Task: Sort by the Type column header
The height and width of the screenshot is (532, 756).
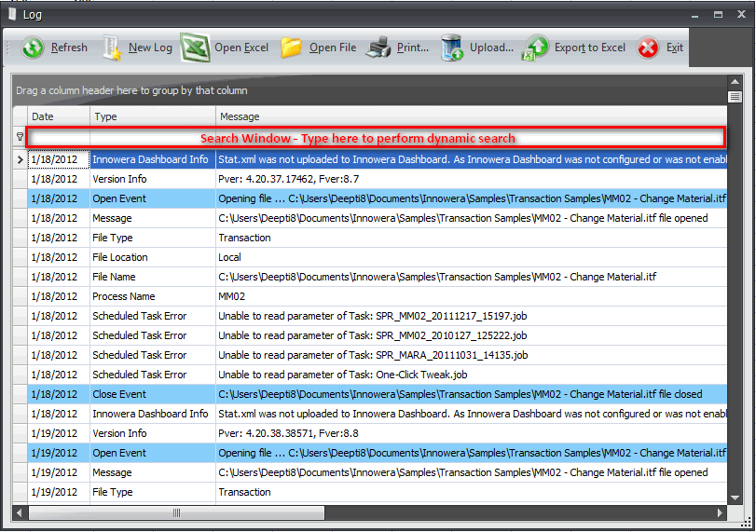Action: pos(152,116)
